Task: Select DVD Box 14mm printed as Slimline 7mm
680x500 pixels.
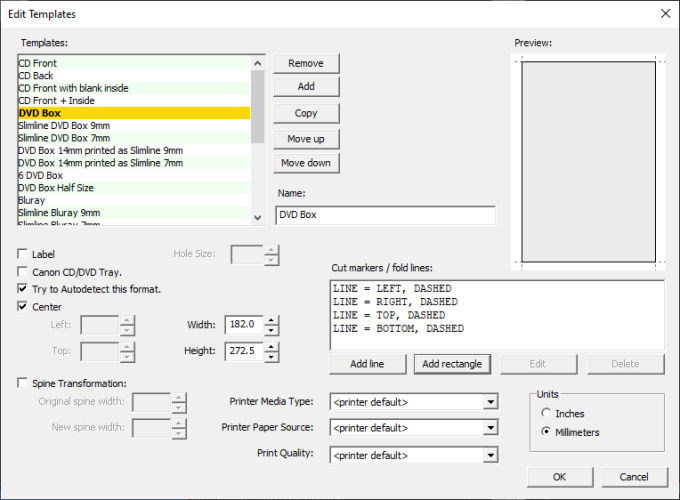Action: (x=134, y=163)
